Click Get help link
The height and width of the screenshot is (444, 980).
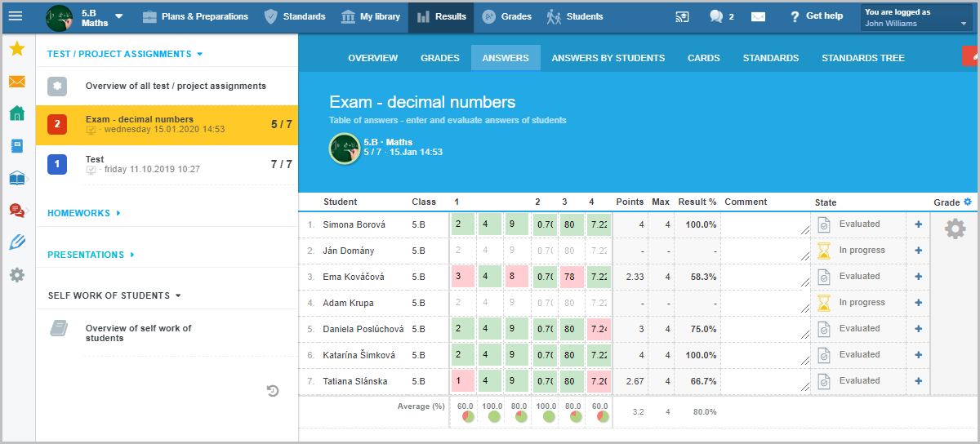(x=815, y=16)
